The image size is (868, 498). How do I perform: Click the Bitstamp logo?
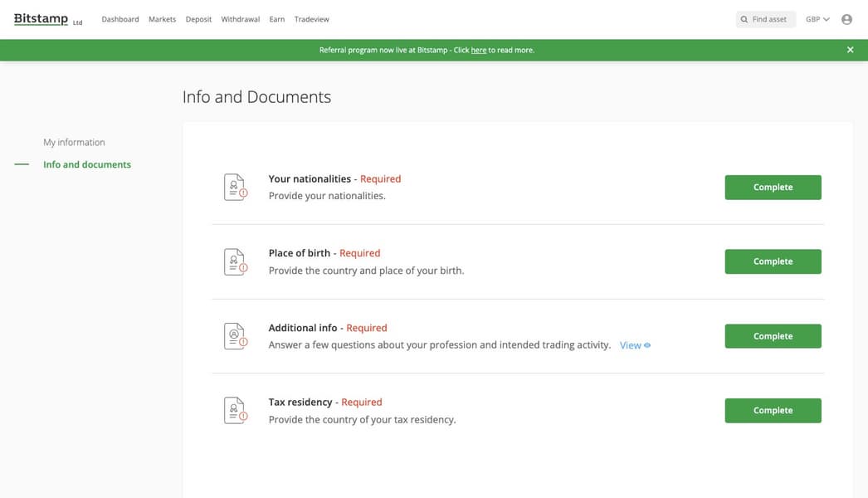[x=41, y=19]
